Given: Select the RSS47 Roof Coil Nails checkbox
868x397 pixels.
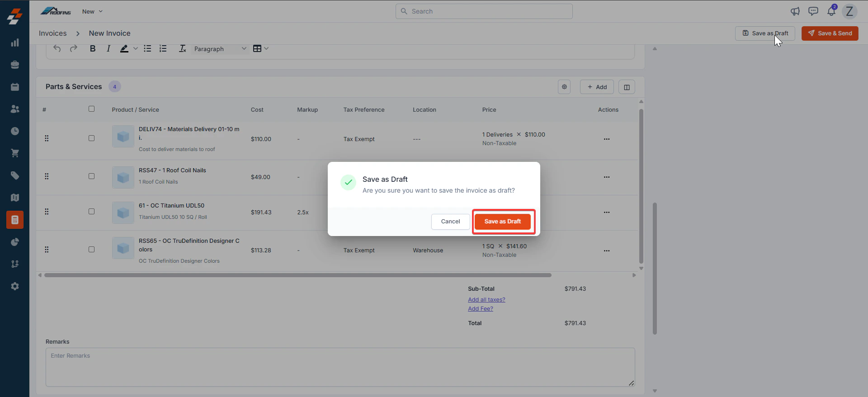Looking at the screenshot, I should 92,176.
